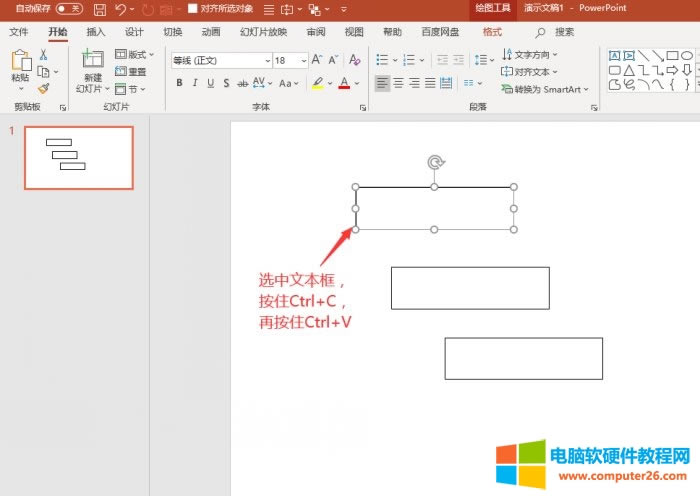Click the Italic formatting icon
Image resolution: width=700 pixels, height=496 pixels.
[x=195, y=83]
